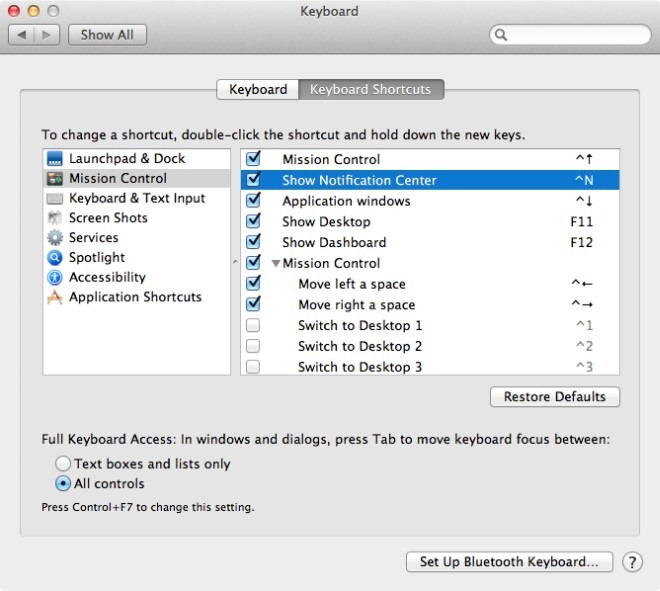Select Spotlight category
This screenshot has height=591, width=660.
(x=136, y=258)
